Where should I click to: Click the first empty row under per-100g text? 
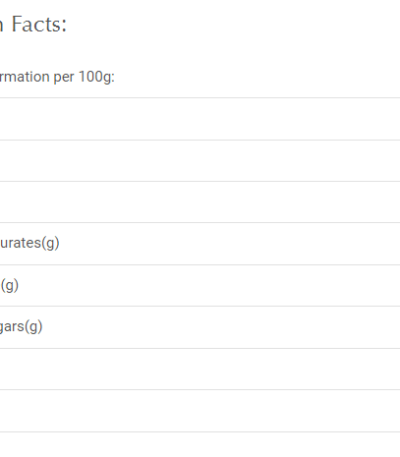[200, 119]
